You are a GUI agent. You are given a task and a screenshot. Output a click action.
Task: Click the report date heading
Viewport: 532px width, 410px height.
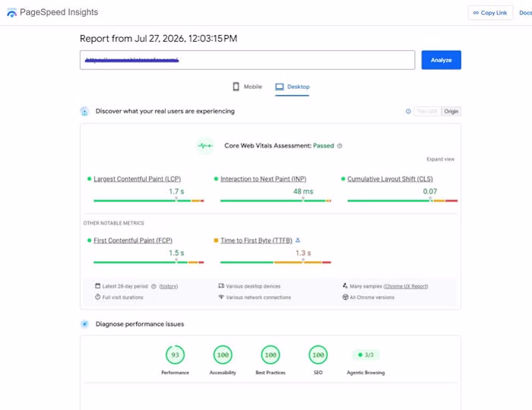pyautogui.click(x=158, y=39)
